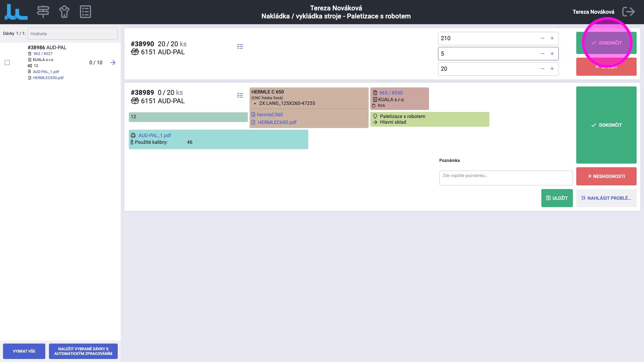
Task: Open the checklist icon for batch #38989
Action: (240, 96)
